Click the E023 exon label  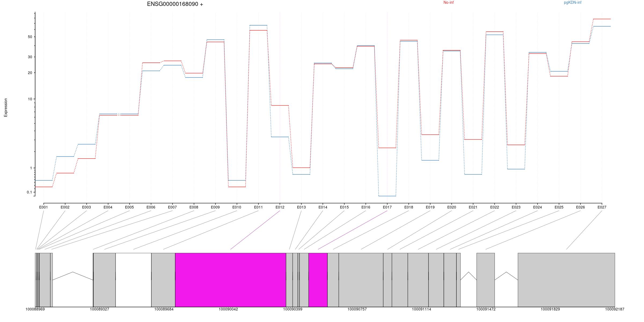516,207
